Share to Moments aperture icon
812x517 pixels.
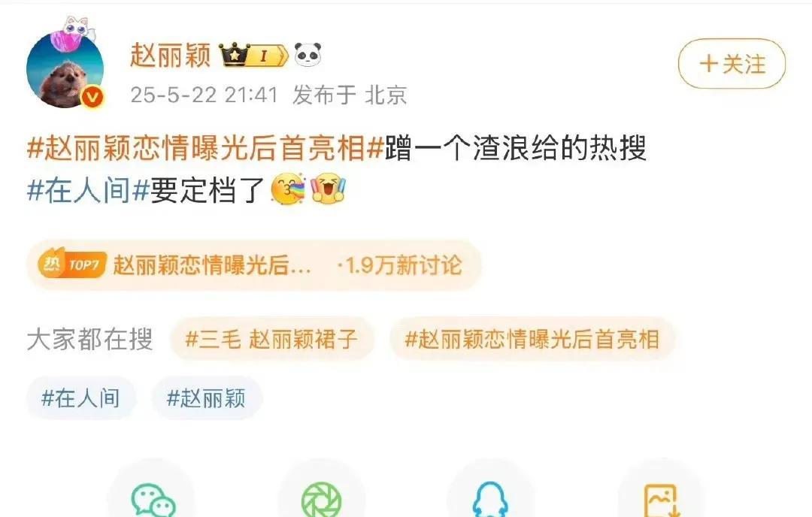(x=321, y=500)
